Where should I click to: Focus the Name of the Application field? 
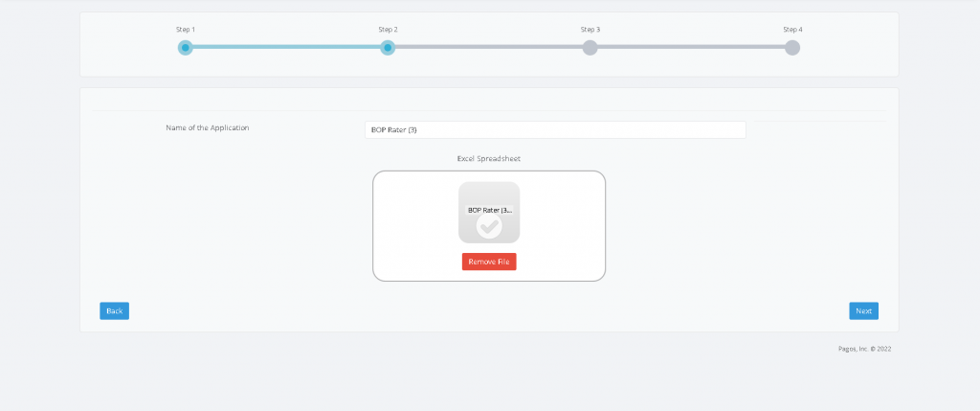point(554,129)
